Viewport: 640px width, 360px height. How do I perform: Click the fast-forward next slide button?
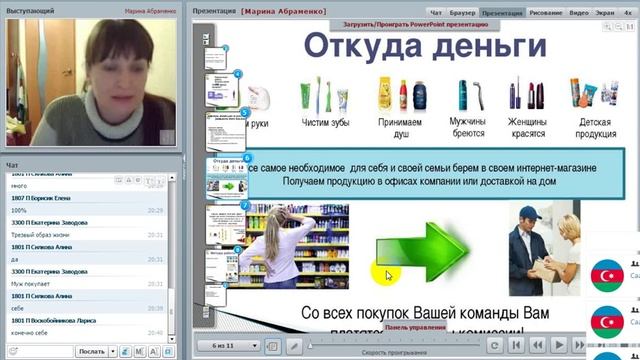(x=579, y=346)
